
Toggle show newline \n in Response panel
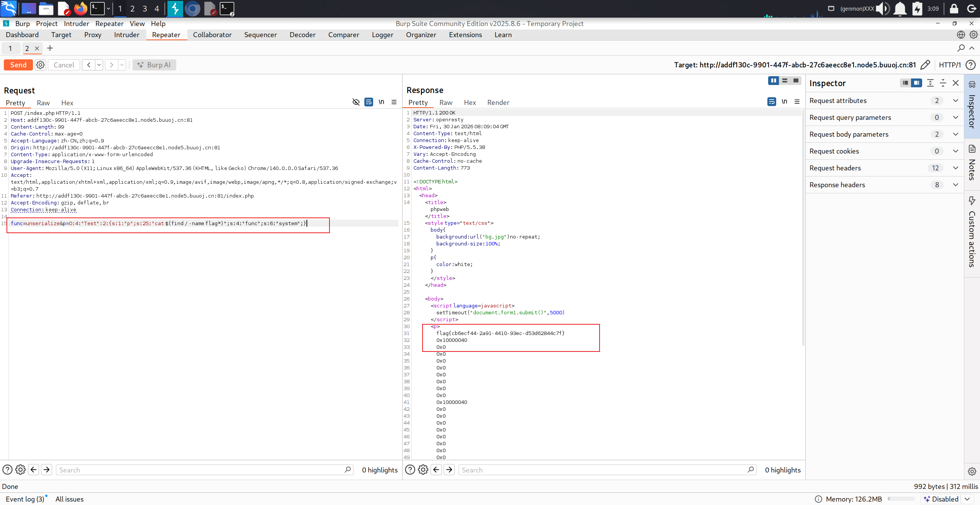point(784,101)
